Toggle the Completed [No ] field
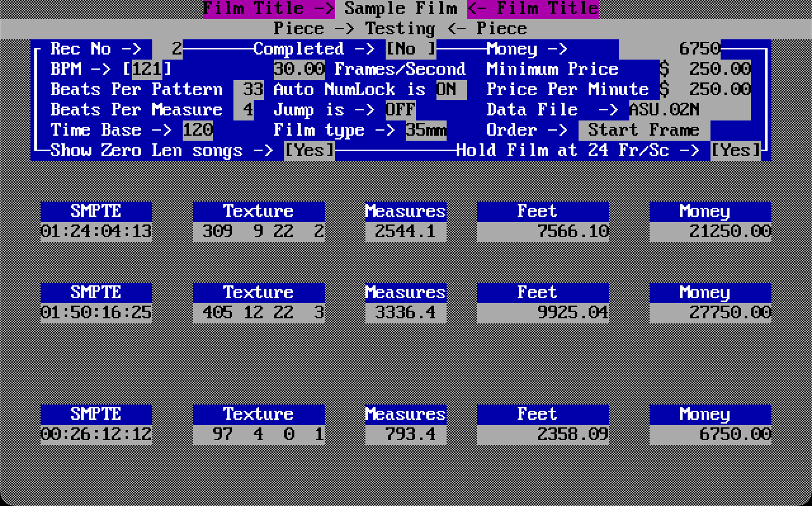The width and height of the screenshot is (812, 506). coord(411,49)
